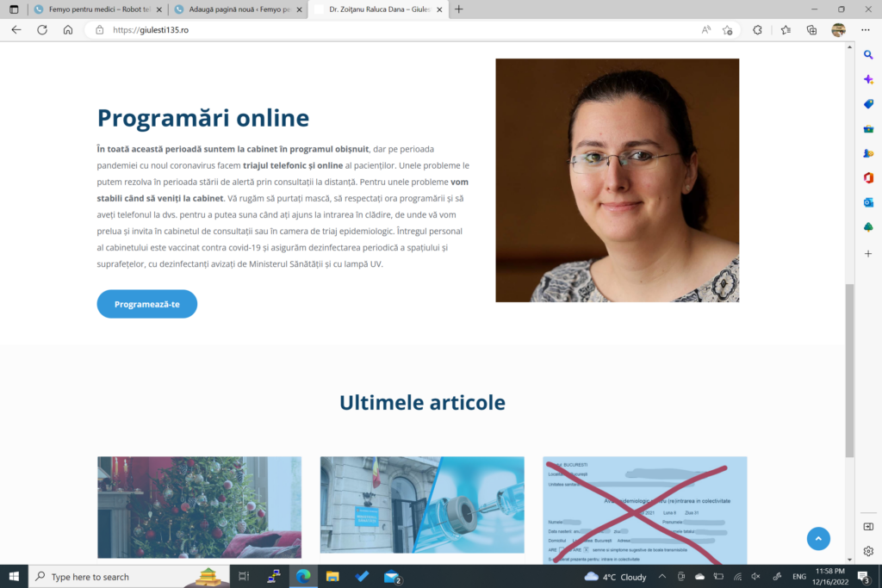Close the Adaugă pagină nouă tab
The image size is (882, 588).
point(299,9)
